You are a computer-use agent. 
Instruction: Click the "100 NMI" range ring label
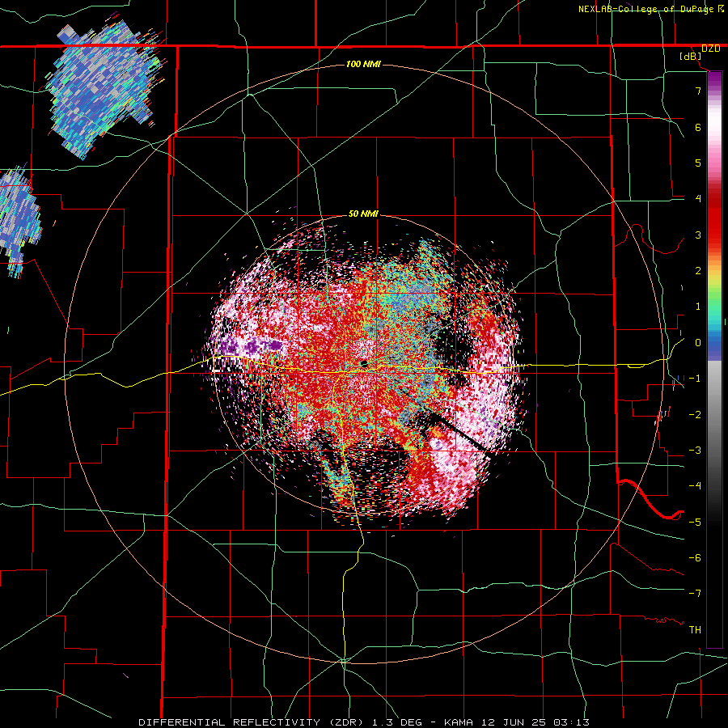click(x=363, y=64)
